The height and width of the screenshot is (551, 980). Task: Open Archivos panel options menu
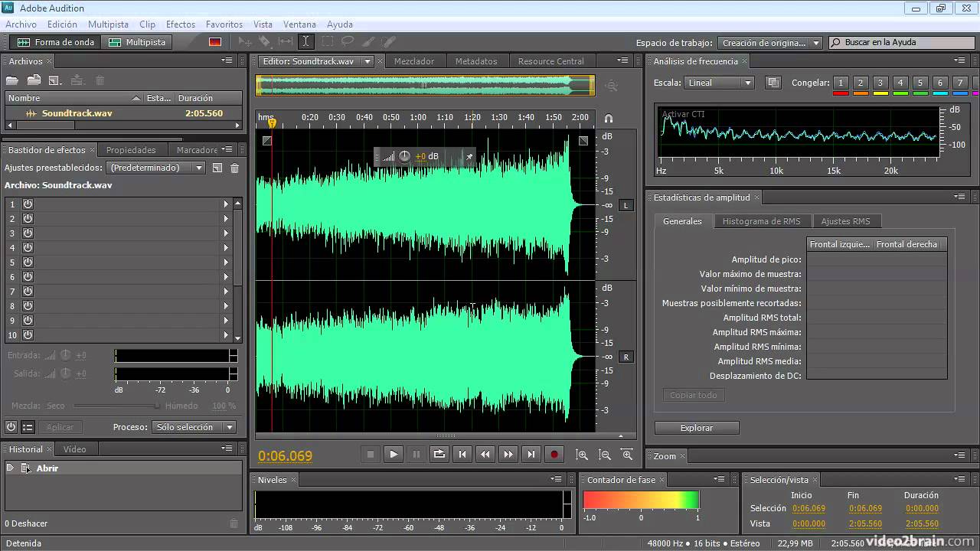(x=227, y=60)
